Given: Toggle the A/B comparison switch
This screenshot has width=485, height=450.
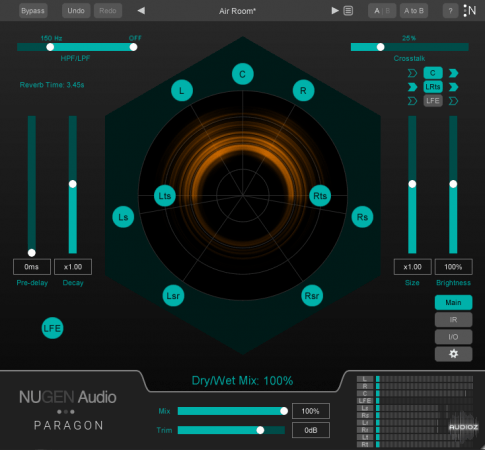Looking at the screenshot, I should (382, 11).
